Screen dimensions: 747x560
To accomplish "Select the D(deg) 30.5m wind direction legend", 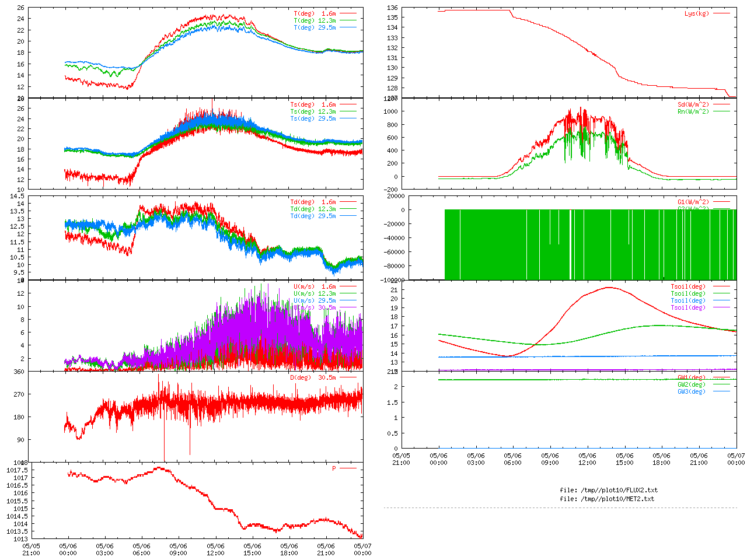I will (313, 377).
